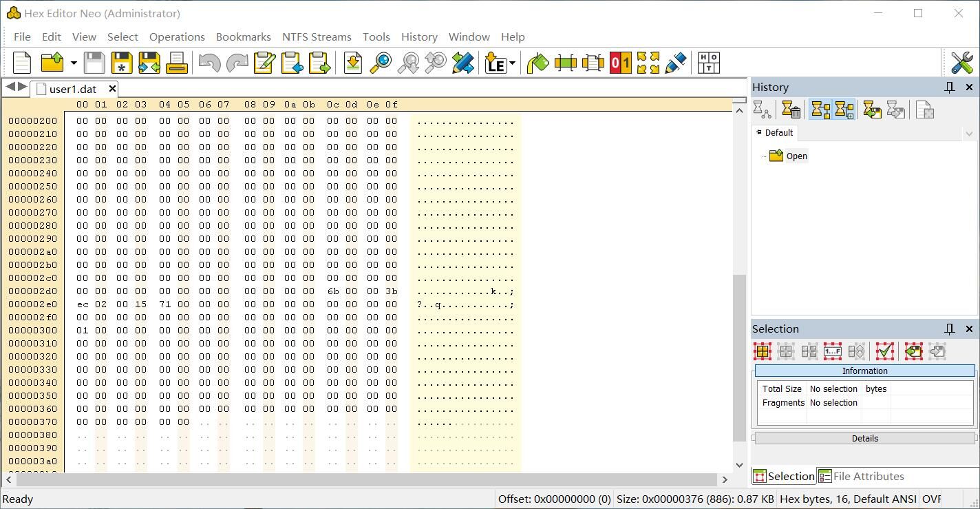980x509 pixels.
Task: Switch to the Selection bottom tab
Action: pyautogui.click(x=784, y=476)
